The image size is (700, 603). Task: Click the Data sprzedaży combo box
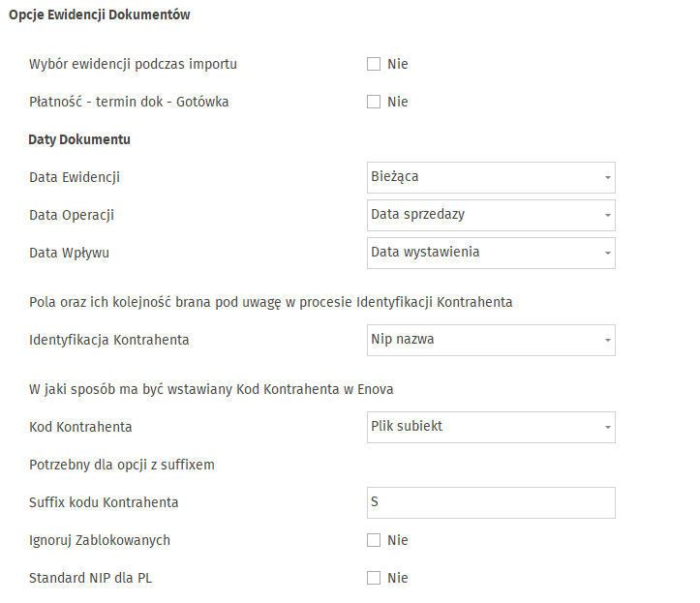pyautogui.click(x=491, y=216)
